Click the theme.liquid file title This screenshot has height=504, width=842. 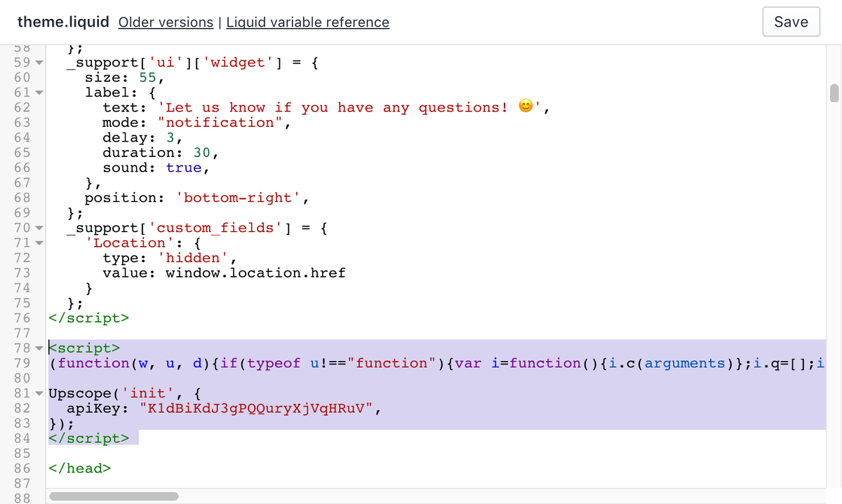pos(63,22)
